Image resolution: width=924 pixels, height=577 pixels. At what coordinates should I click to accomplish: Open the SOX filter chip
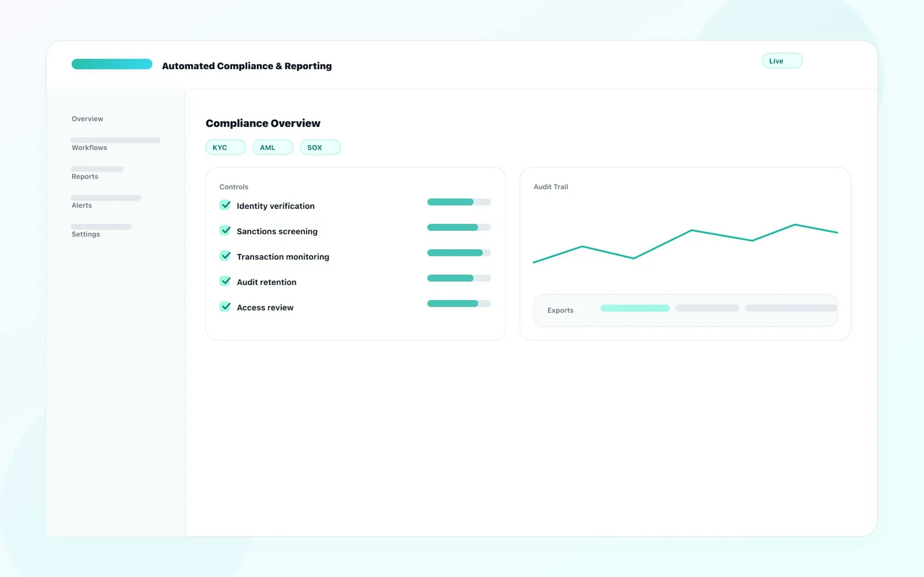coord(320,147)
